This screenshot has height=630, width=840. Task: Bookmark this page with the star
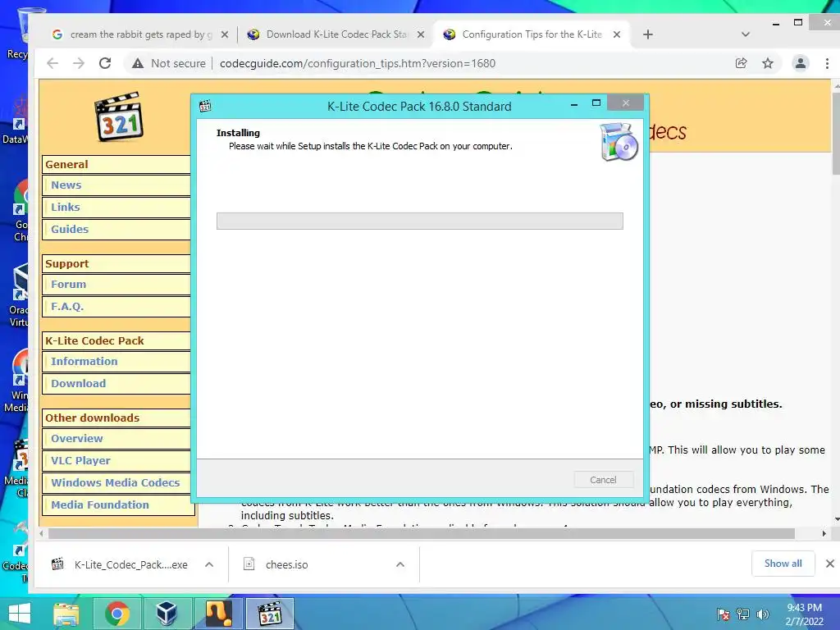768,63
